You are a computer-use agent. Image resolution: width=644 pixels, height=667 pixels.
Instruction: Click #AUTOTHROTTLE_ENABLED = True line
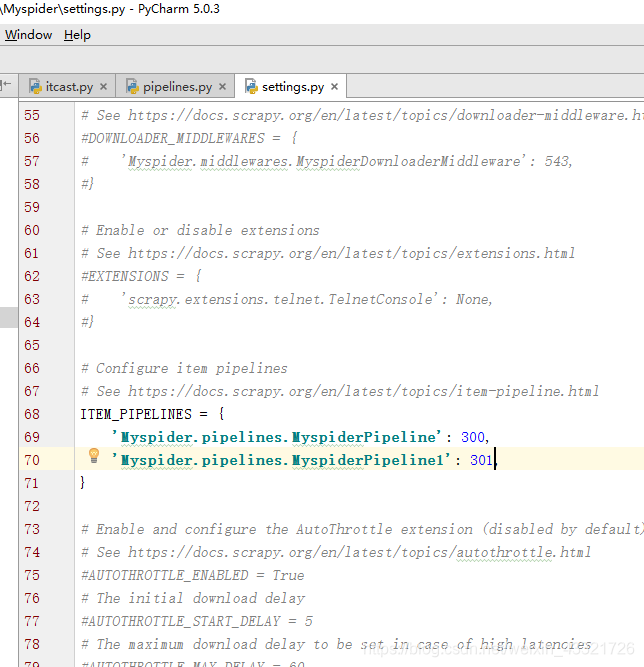[x=193, y=575]
